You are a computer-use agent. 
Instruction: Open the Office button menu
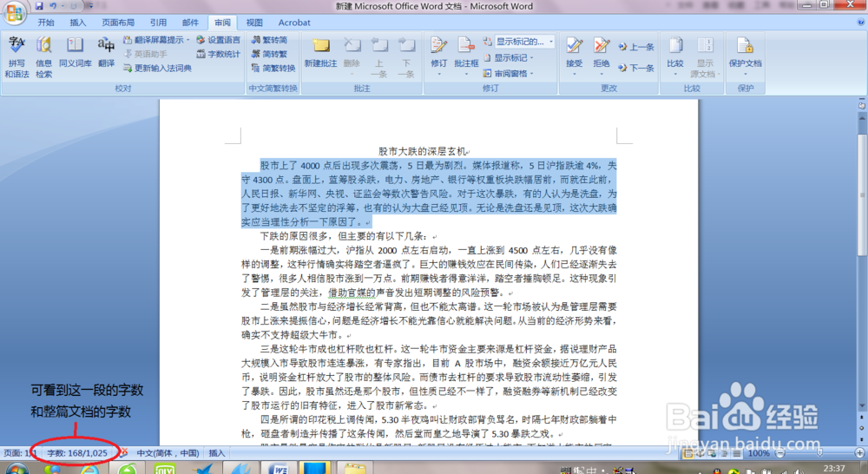pyautogui.click(x=15, y=12)
